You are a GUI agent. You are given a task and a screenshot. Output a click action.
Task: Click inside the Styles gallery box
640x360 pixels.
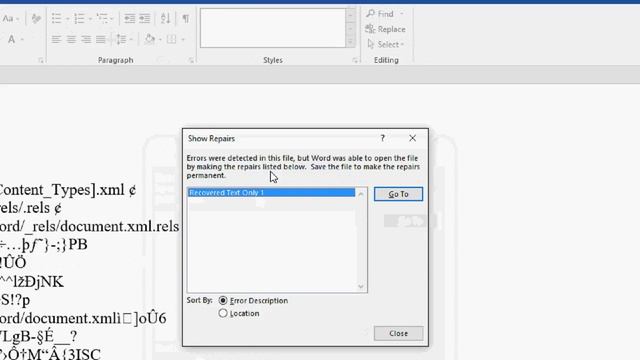[273, 28]
